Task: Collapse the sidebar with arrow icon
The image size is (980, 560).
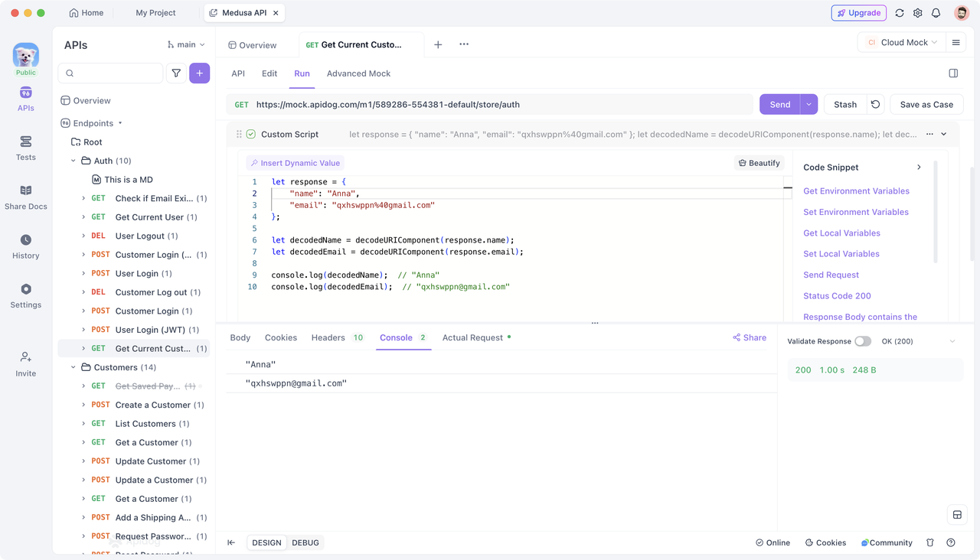Action: tap(231, 542)
